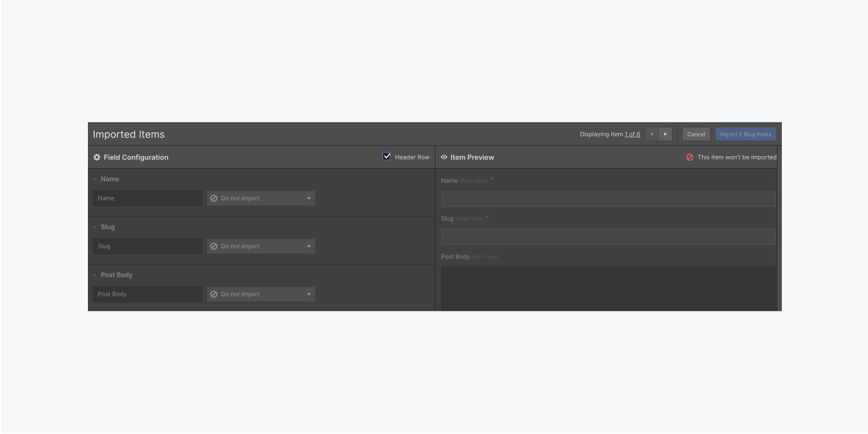Click the previous item arrow
Screen dimensions: 868x434
651,133
